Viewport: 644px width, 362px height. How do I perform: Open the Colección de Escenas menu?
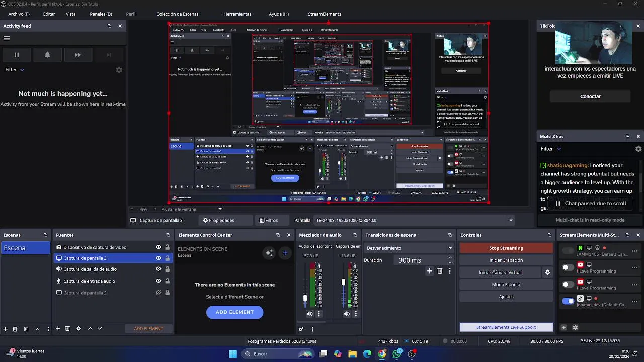pos(177,14)
